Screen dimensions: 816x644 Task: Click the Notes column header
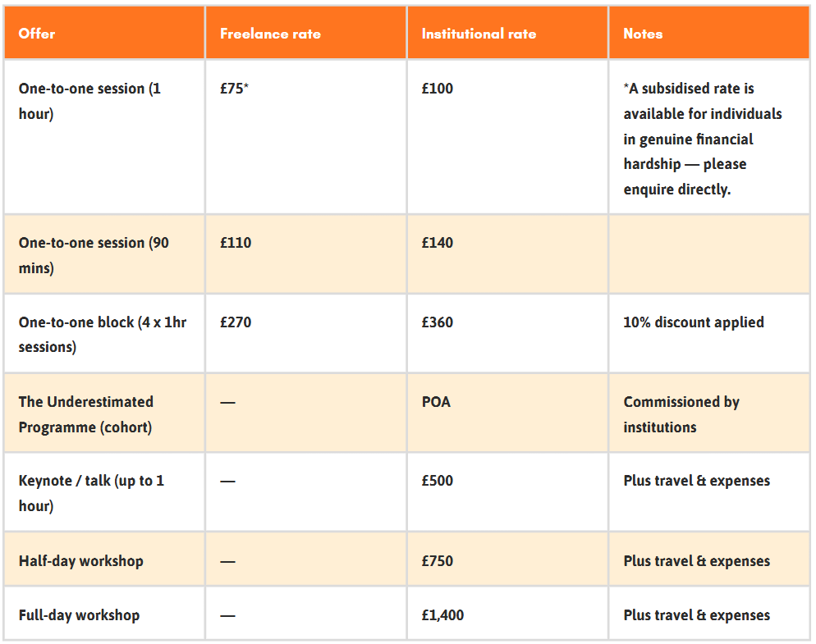tap(643, 34)
